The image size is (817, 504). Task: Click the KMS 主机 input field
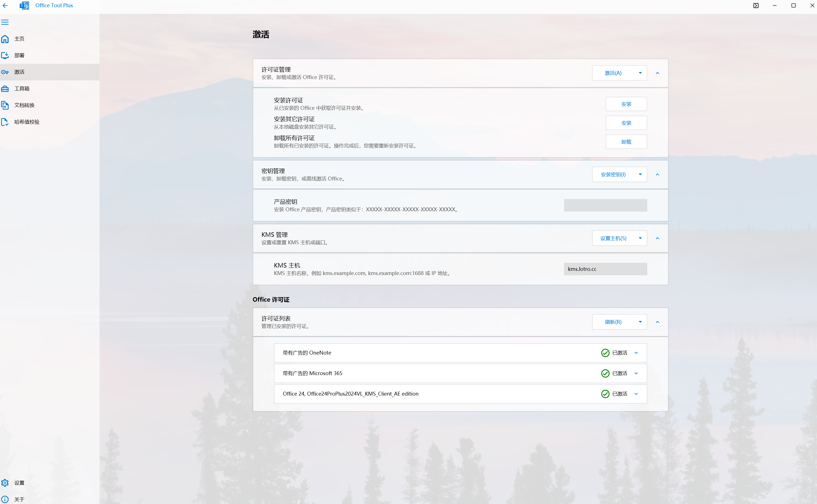pos(605,269)
